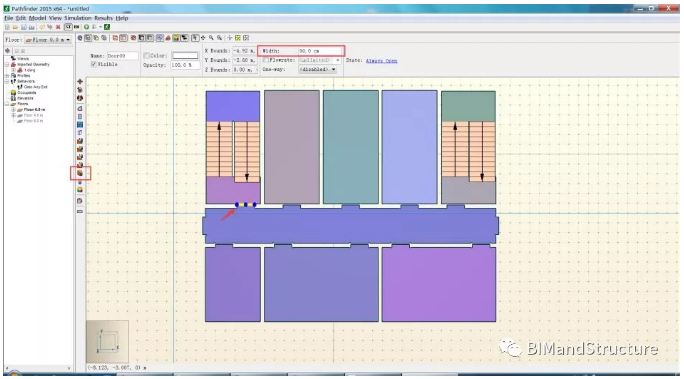Open the Edit menu
Viewport: 684px width, 379px height.
[x=21, y=18]
